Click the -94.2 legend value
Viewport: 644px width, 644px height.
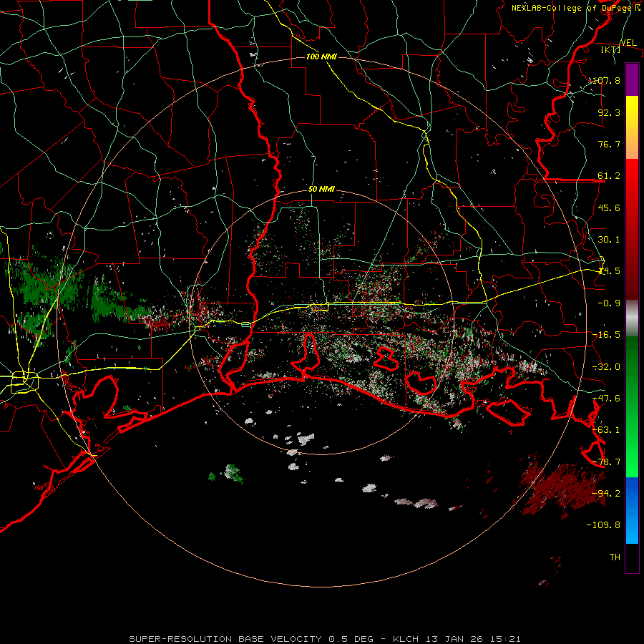(607, 494)
